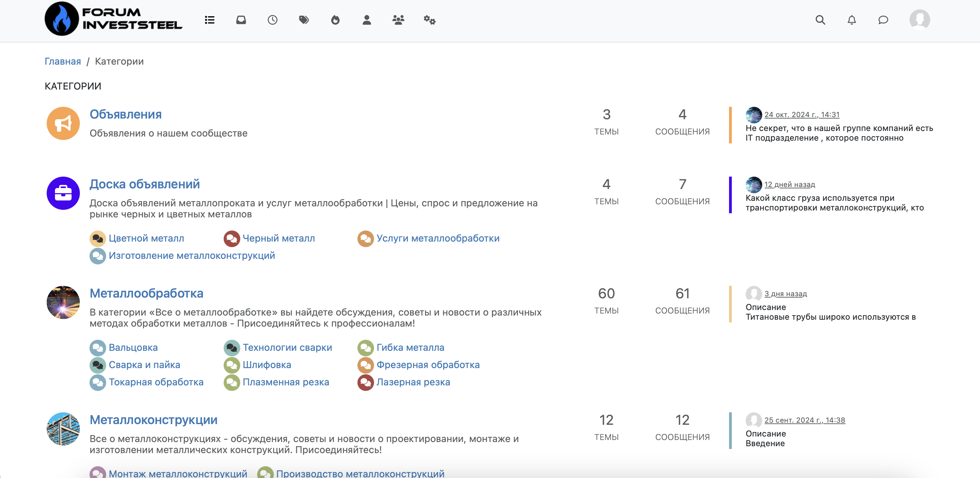Click the Шлифовка subcategory icon
Screen dimensions: 980x478
(x=232, y=365)
